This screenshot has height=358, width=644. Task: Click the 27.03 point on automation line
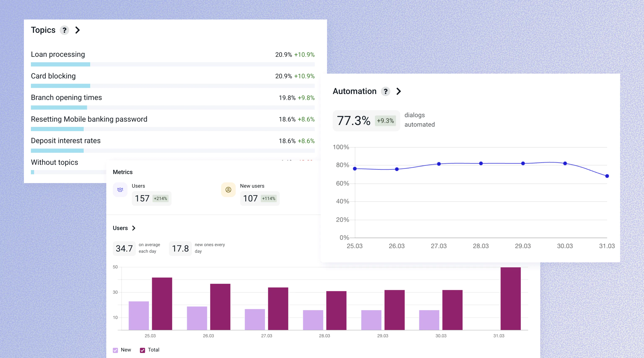pos(439,164)
